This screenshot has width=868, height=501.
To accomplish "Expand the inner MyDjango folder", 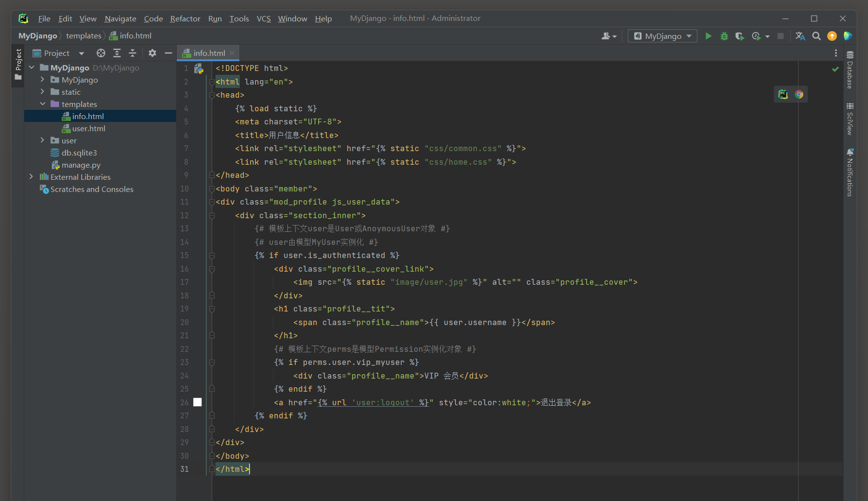I will pyautogui.click(x=42, y=80).
